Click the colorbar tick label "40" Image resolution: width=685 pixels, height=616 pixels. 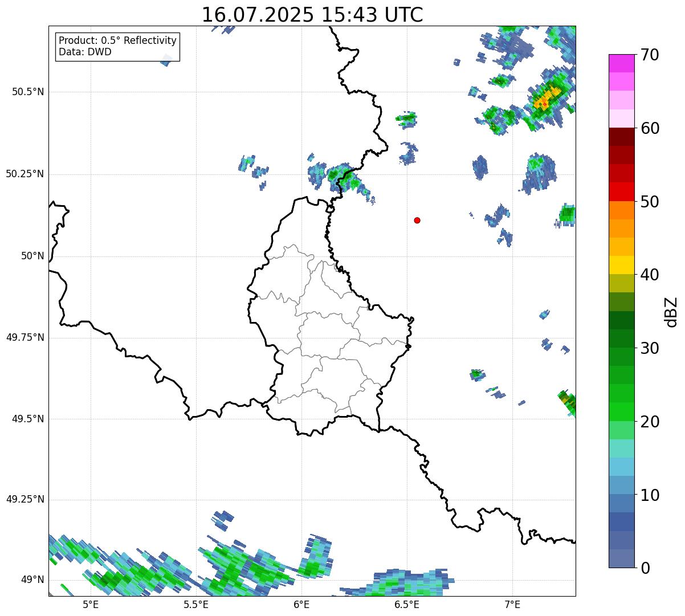(x=650, y=275)
